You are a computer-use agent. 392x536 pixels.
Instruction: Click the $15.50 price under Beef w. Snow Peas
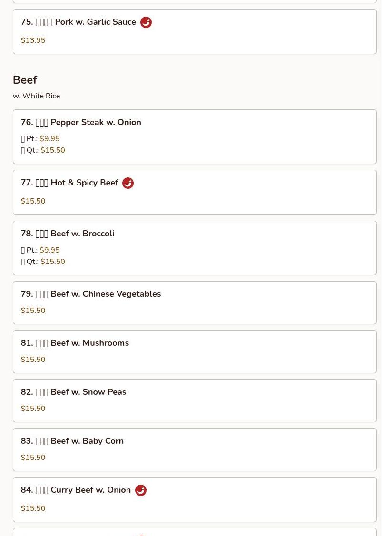pos(33,409)
